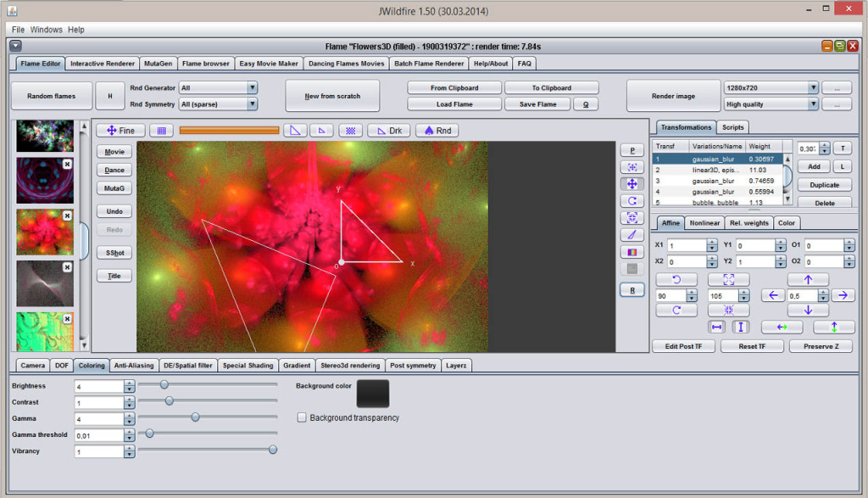Click the move triangle icon beside canvas
The width and height of the screenshot is (868, 498).
tap(632, 184)
